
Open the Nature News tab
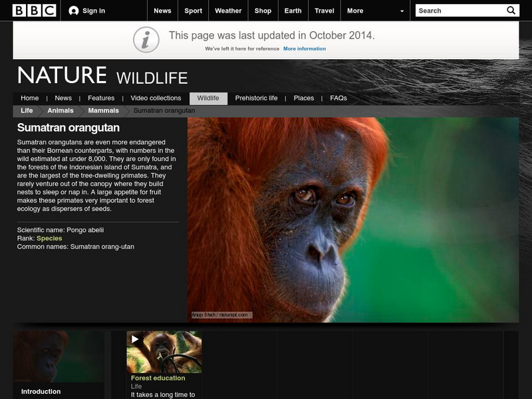point(63,98)
